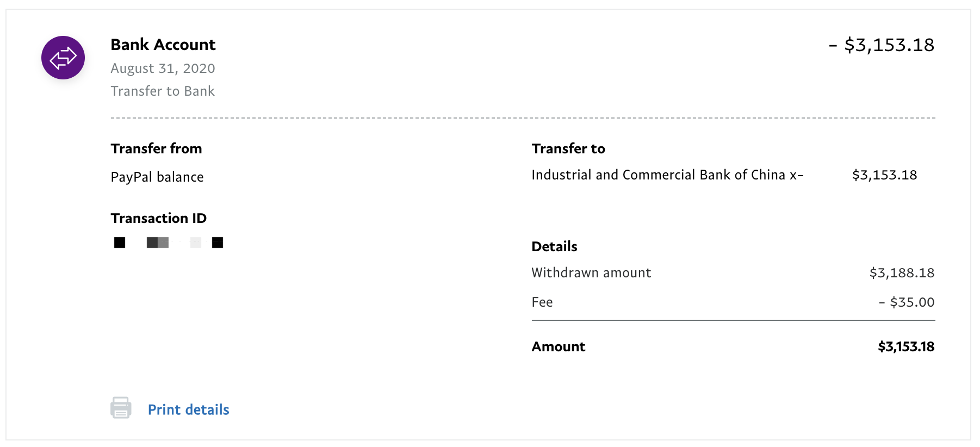Select the PayPal balance source text
Image resolution: width=980 pixels, height=447 pixels.
tap(157, 176)
